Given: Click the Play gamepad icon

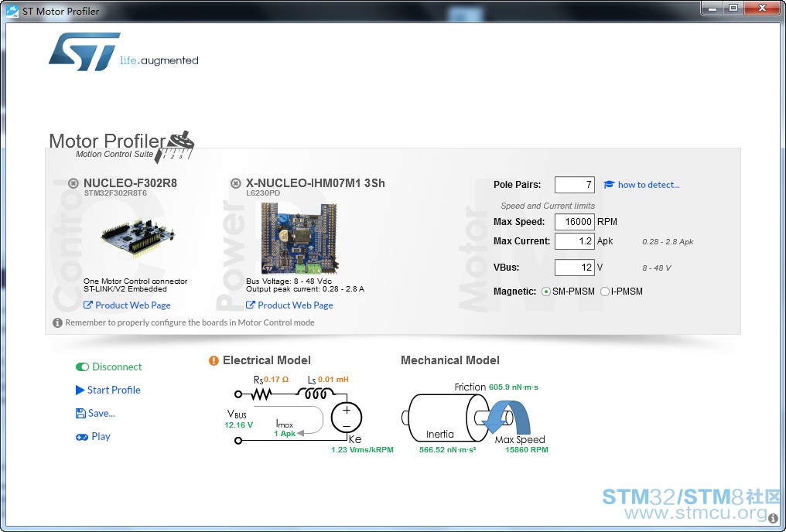Looking at the screenshot, I should click(82, 437).
